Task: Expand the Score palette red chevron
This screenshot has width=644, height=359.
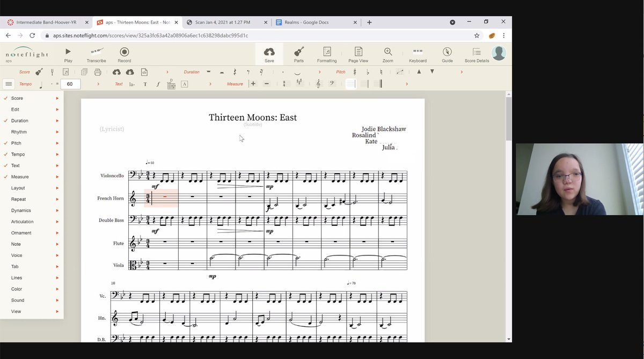Action: [x=167, y=72]
